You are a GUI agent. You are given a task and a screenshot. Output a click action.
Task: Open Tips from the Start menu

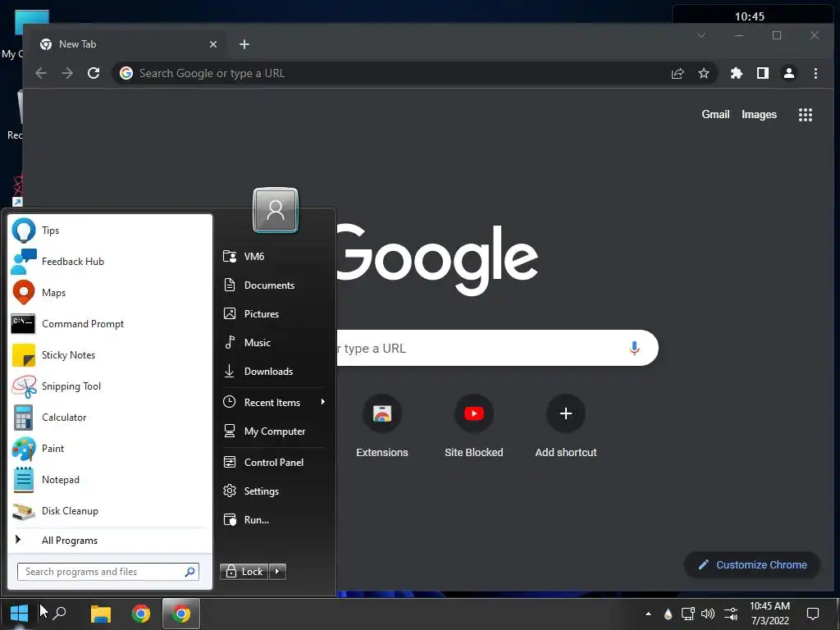pyautogui.click(x=110, y=231)
